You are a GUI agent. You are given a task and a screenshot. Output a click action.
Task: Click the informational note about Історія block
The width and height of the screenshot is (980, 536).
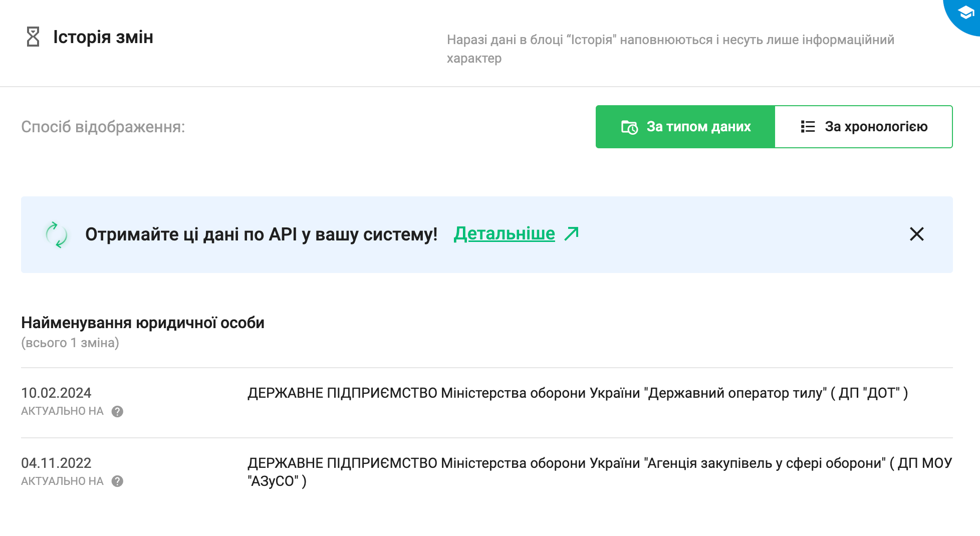[670, 49]
